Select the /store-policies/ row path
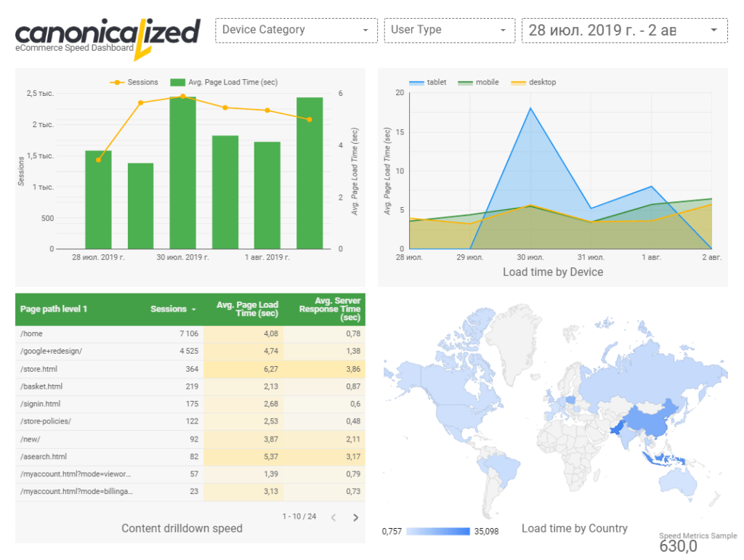The height and width of the screenshot is (560, 744). tap(46, 421)
